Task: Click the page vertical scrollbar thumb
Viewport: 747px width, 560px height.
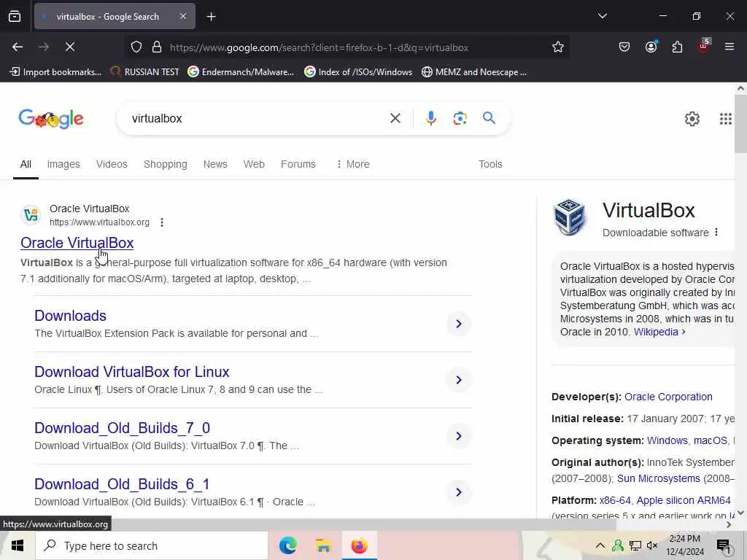Action: [740, 124]
